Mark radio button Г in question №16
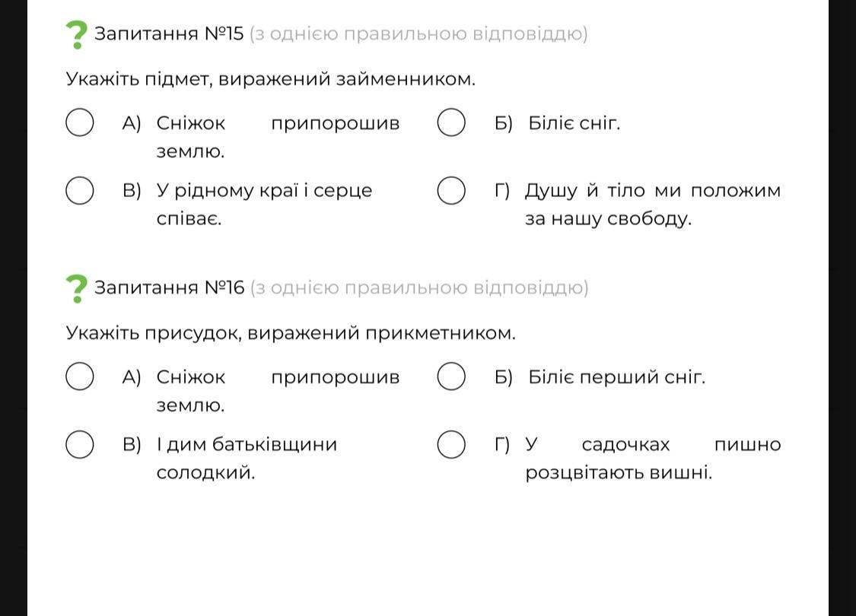This screenshot has width=856, height=616. coord(451,444)
